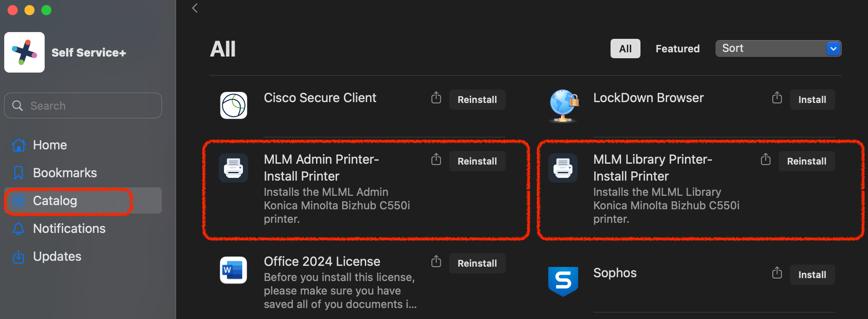Click the magnifying glass search icon
Image resolution: width=868 pixels, height=319 pixels.
pyautogui.click(x=17, y=105)
